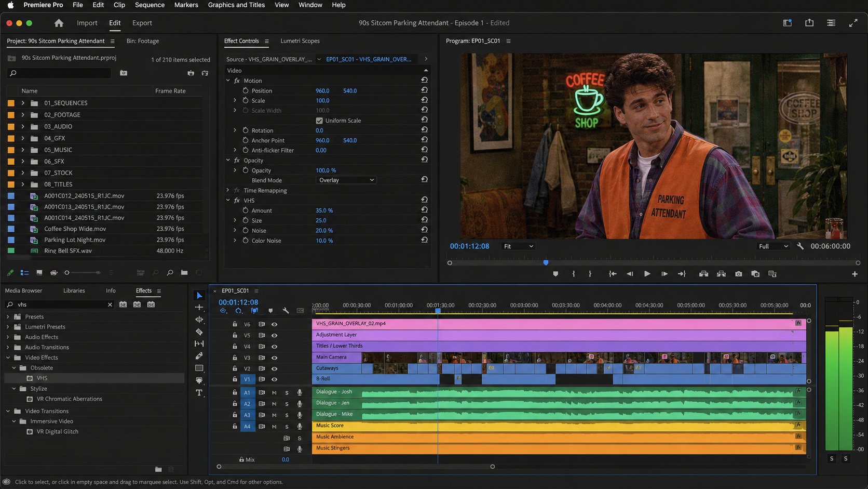
Task: Select the Razor tool in timeline toolbar
Action: coord(199,332)
